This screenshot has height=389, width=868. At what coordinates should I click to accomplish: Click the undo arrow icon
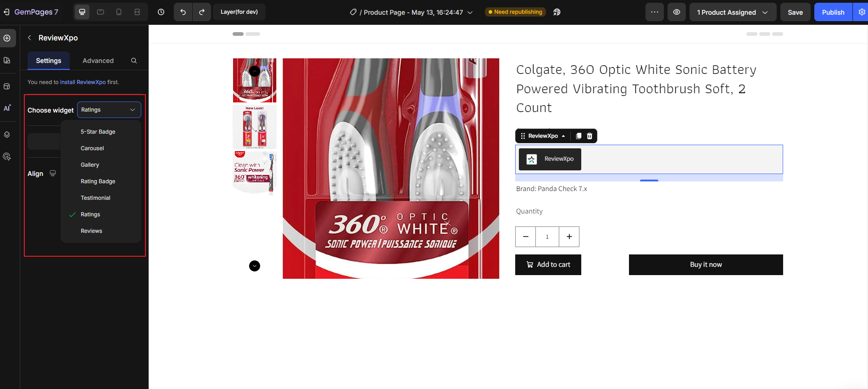click(183, 12)
